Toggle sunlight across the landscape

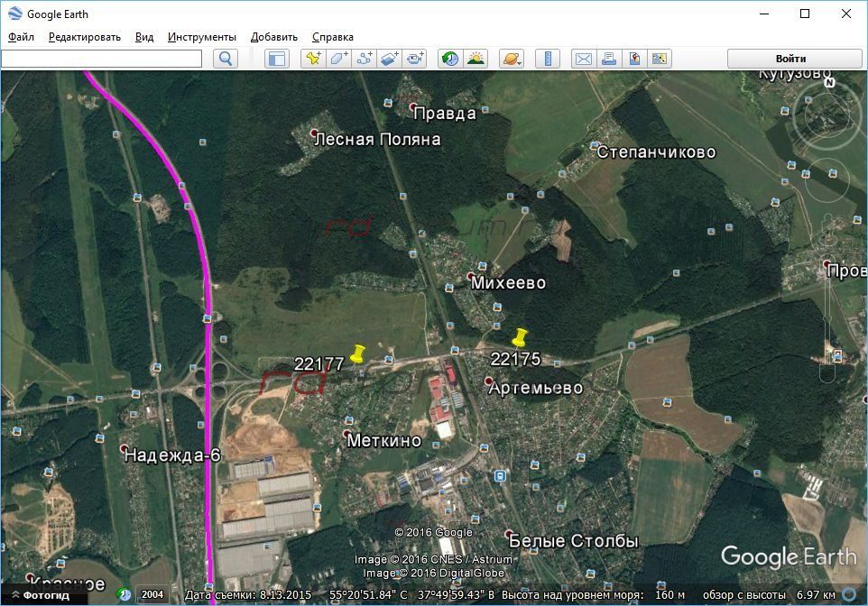(x=475, y=59)
